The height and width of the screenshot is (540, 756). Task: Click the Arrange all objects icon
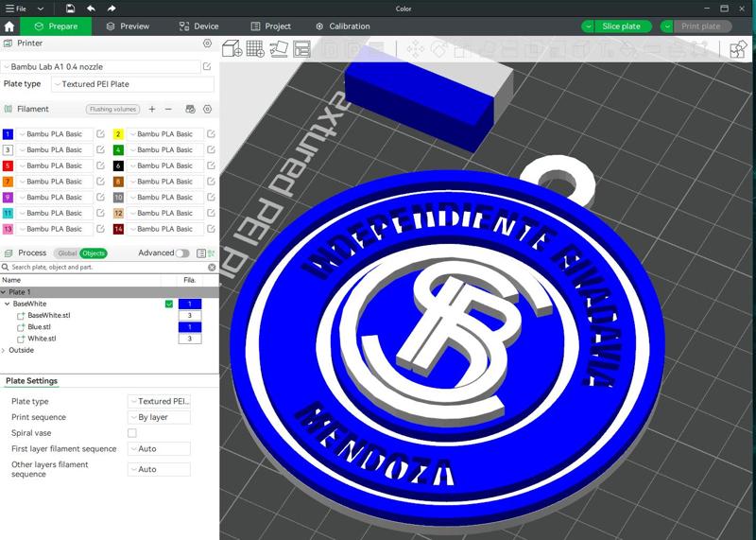pyautogui.click(x=301, y=49)
